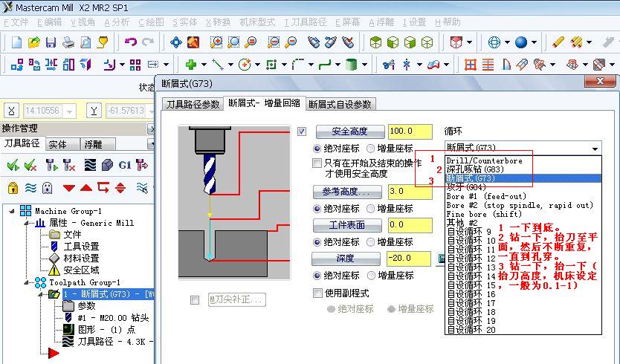Viewport: 620px width, 364px height.
Task: Click the green plus create point icon
Action: pyautogui.click(x=191, y=65)
